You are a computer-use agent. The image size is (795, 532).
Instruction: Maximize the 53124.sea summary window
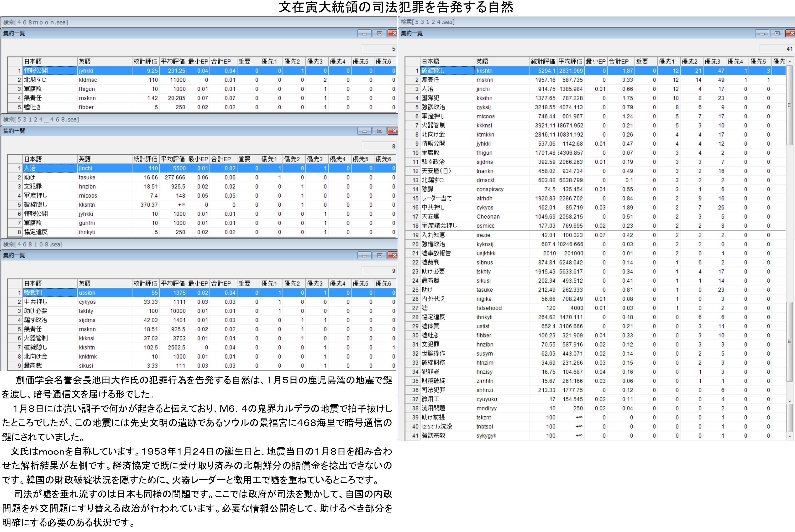[777, 33]
